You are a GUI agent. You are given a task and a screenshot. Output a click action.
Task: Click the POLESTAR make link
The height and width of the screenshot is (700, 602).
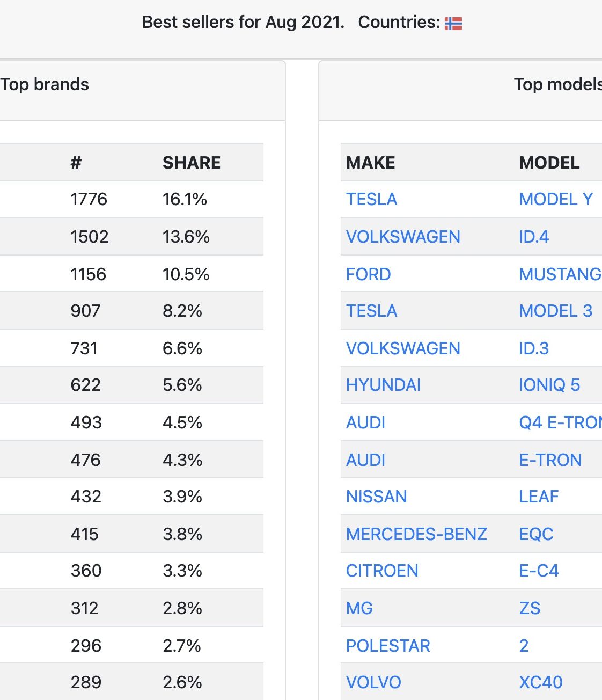[388, 646]
